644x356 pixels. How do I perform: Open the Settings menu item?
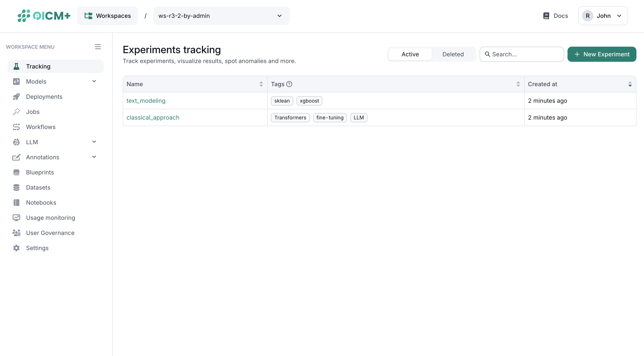37,248
